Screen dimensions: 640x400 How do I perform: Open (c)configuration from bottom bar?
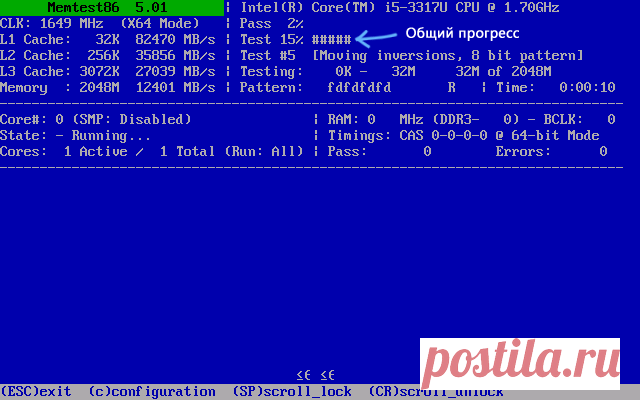(152, 392)
